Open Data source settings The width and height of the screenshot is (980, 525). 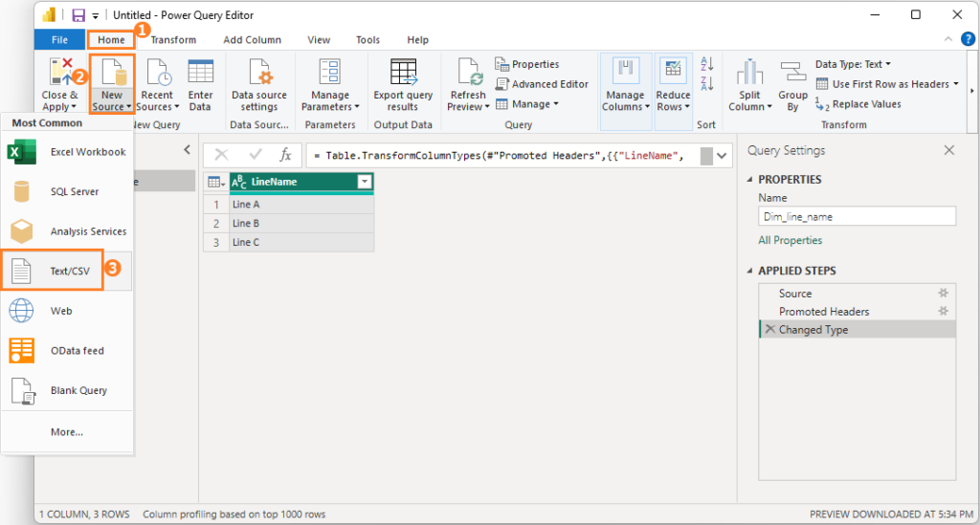click(x=259, y=86)
